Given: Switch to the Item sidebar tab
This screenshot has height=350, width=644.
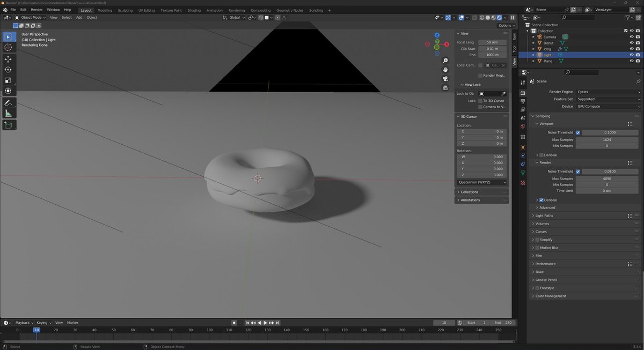Looking at the screenshot, I should click(x=514, y=36).
